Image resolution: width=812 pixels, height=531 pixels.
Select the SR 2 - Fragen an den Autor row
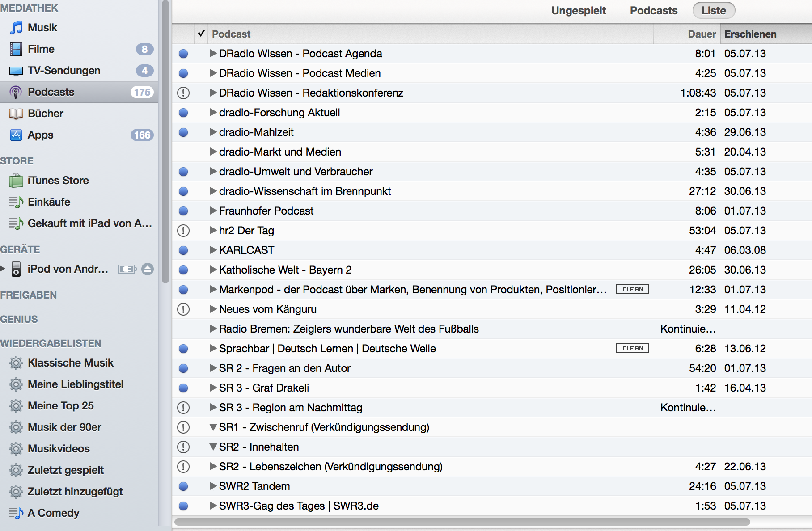click(492, 368)
